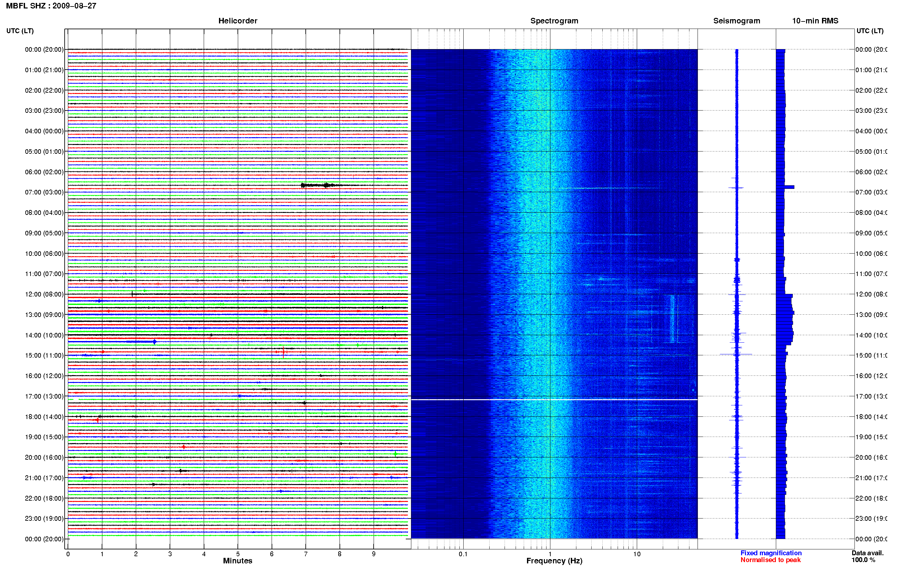Click the 'Seismogram' panel heading
The width and height of the screenshot is (924, 578).
click(737, 21)
